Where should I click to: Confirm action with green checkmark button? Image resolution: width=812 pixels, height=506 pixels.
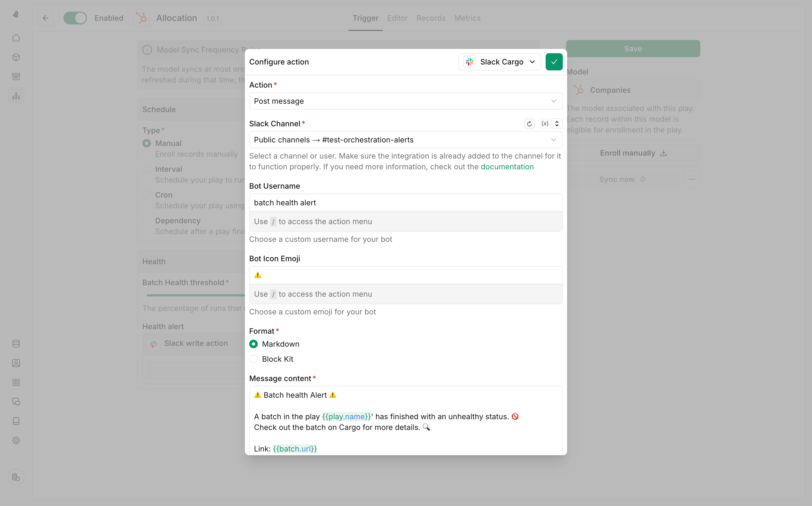click(554, 62)
